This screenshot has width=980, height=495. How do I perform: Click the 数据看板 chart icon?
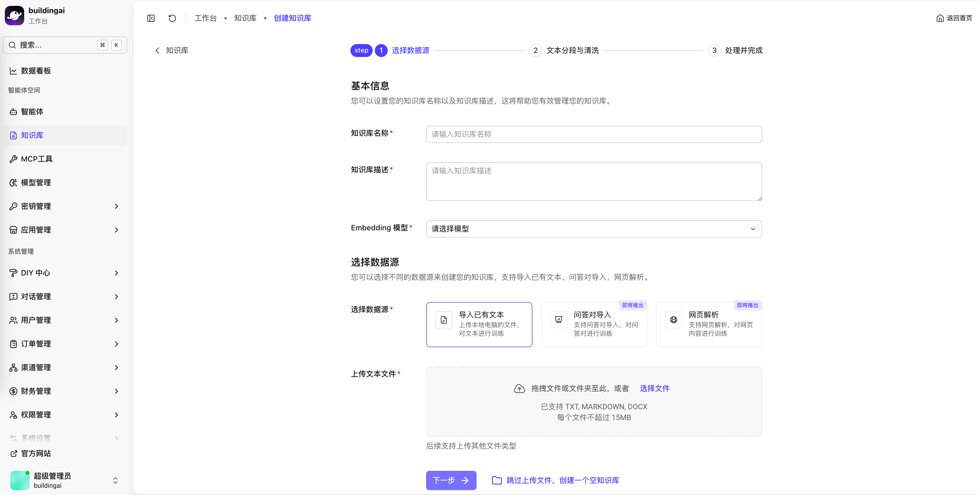[x=13, y=71]
